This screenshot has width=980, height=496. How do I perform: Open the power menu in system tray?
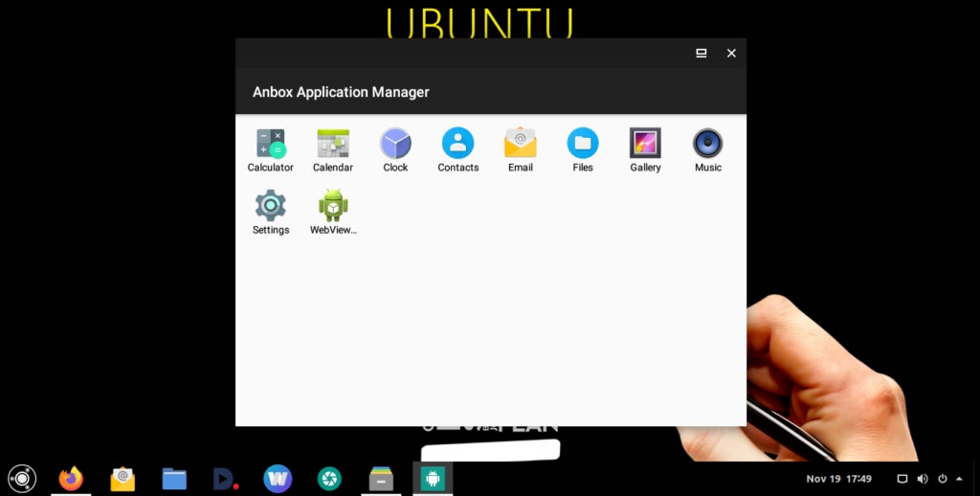(x=943, y=479)
